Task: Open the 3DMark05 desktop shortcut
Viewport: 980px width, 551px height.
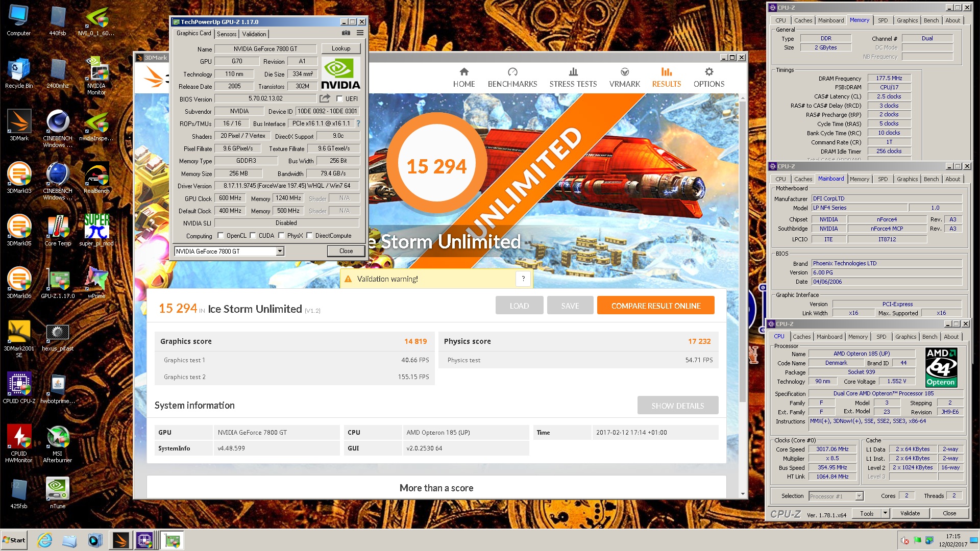Action: [19, 230]
